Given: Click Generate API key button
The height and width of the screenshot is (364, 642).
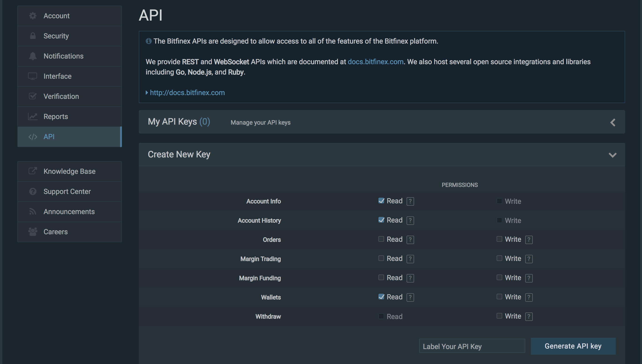Looking at the screenshot, I should click(573, 346).
